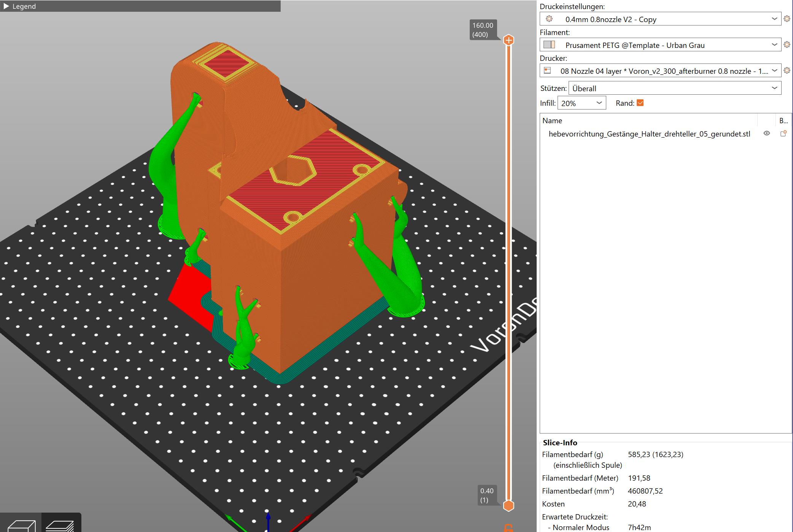The height and width of the screenshot is (532, 793).
Task: Expand the Legend panel
Action: tap(6, 6)
